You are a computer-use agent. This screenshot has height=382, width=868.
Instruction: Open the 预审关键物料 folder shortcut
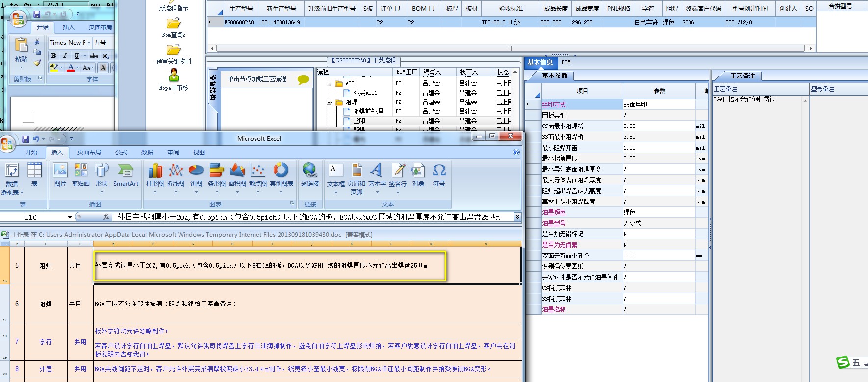click(174, 50)
